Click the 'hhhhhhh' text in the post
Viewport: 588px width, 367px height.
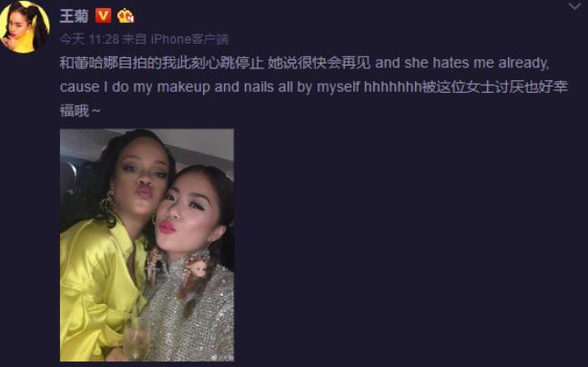point(392,87)
